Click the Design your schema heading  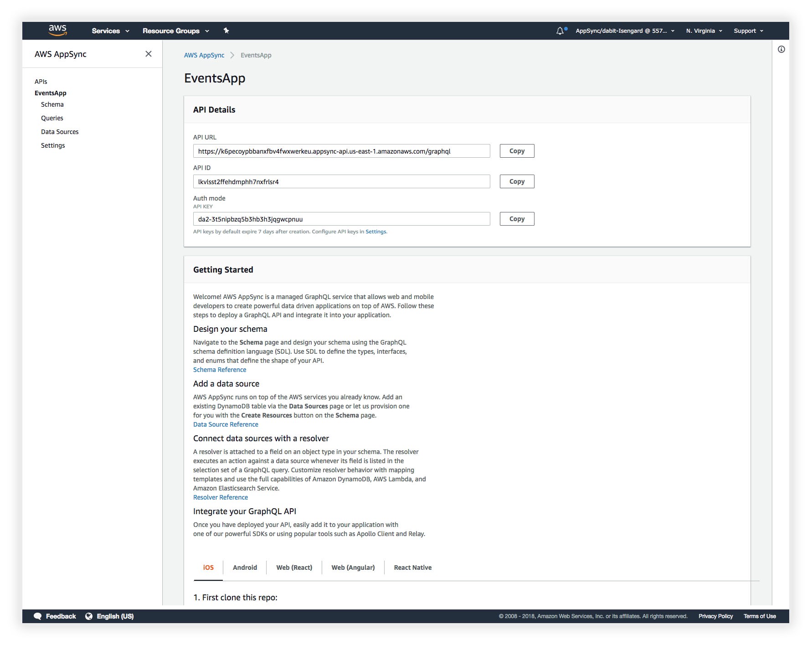tap(230, 329)
